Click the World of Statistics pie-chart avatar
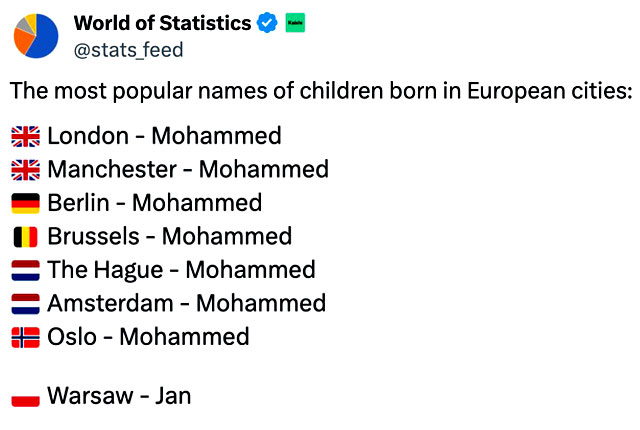Image resolution: width=640 pixels, height=430 pixels. coord(36,36)
